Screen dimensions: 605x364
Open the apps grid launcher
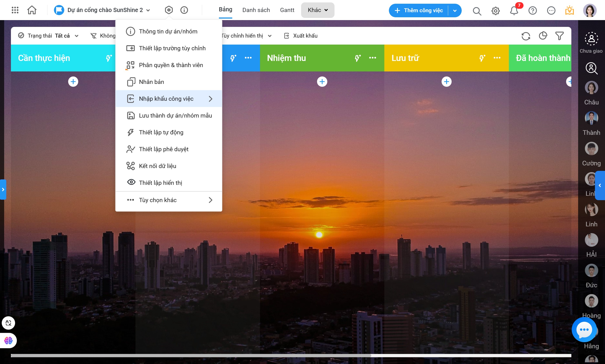click(15, 10)
